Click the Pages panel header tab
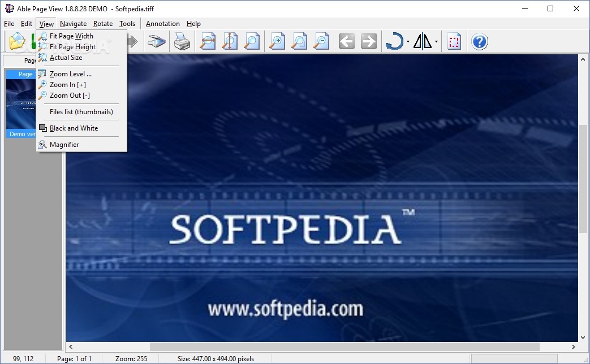The height and width of the screenshot is (364, 590). pyautogui.click(x=20, y=60)
